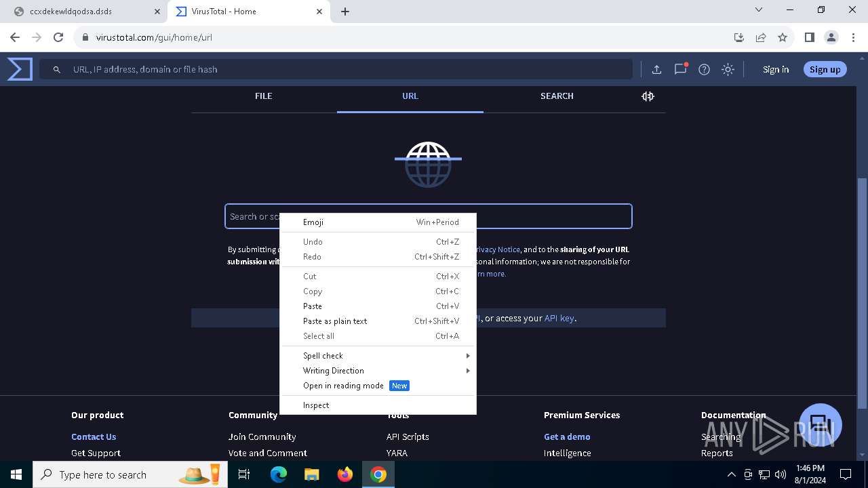This screenshot has height=488, width=868.
Task: Open a new browser tab
Action: [x=345, y=12]
